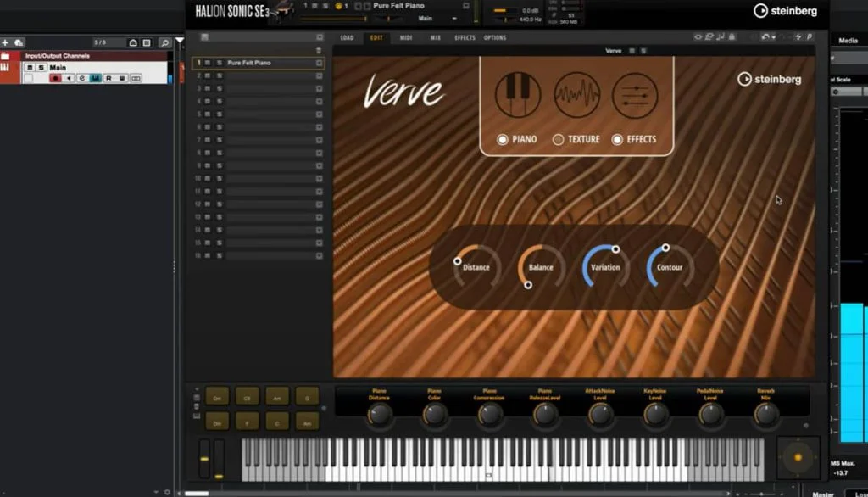The width and height of the screenshot is (868, 497).
Task: Solo the Main track
Action: point(41,68)
